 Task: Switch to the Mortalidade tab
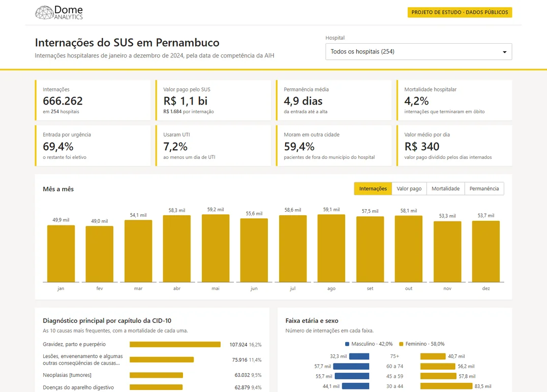click(445, 188)
